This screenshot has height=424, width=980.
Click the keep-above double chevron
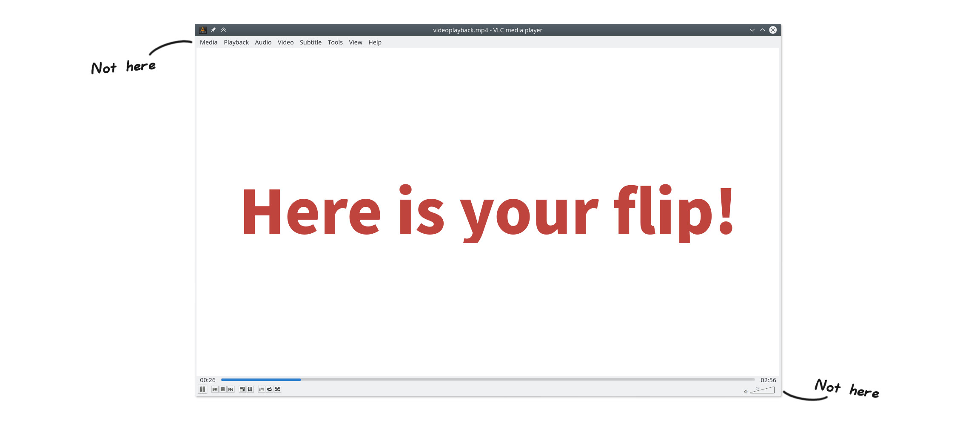pos(223,30)
